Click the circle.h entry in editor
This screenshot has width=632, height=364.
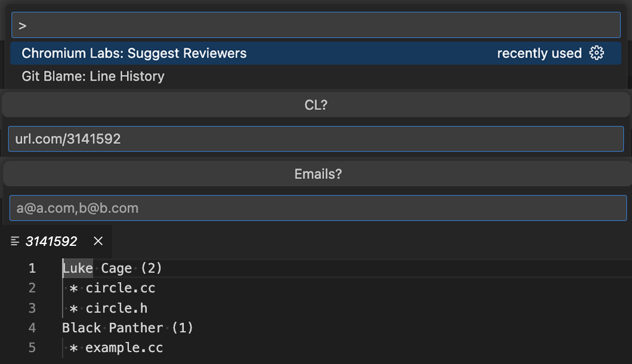pos(116,309)
